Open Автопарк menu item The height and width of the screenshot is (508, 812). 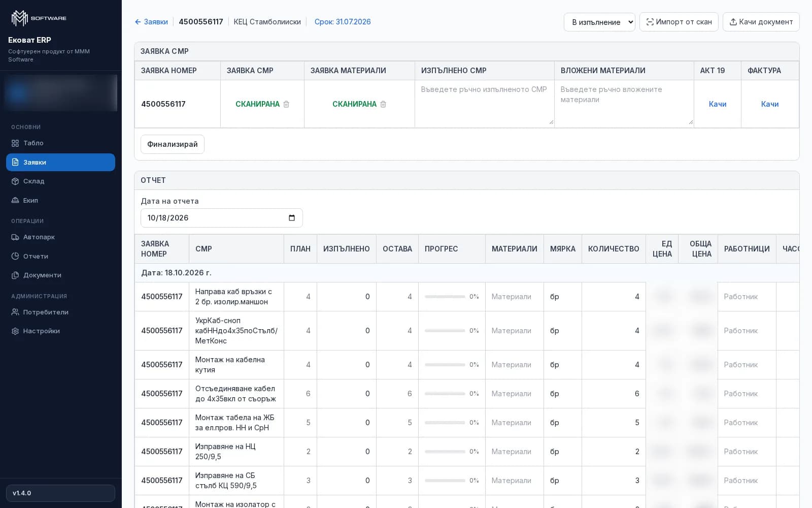click(60, 237)
